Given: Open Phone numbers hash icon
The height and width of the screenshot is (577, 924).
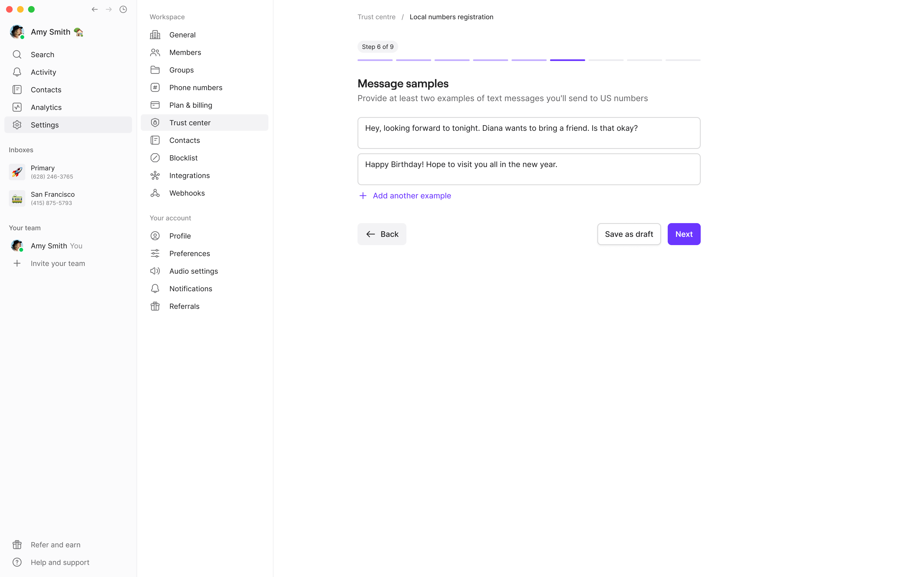Looking at the screenshot, I should tap(155, 88).
